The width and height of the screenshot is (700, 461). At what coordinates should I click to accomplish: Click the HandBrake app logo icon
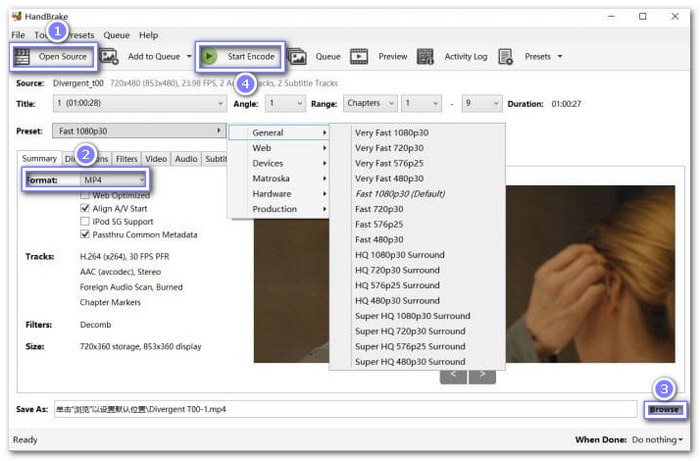pos(17,17)
